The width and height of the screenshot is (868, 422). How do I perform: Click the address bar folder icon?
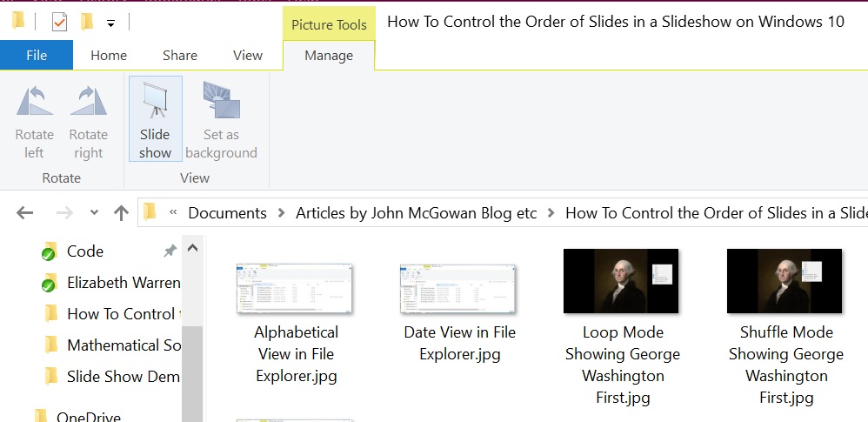coord(150,212)
